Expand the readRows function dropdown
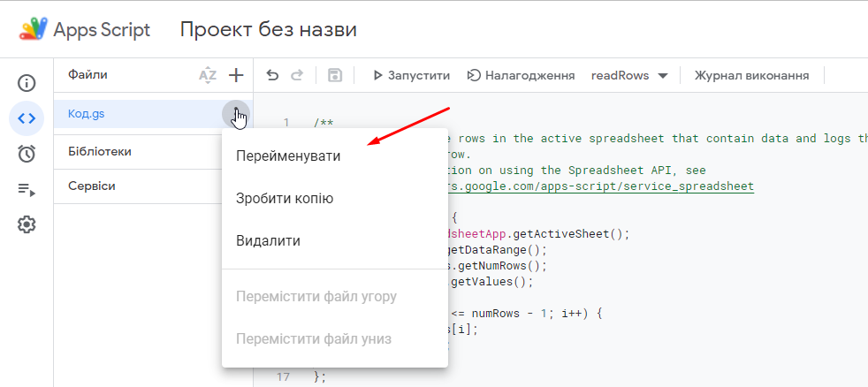Screen dimensions: 868x387 663,76
